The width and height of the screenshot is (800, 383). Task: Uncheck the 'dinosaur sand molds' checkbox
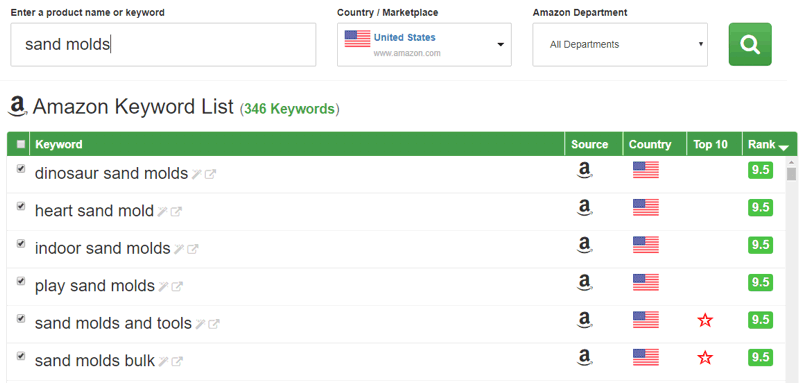click(x=21, y=169)
